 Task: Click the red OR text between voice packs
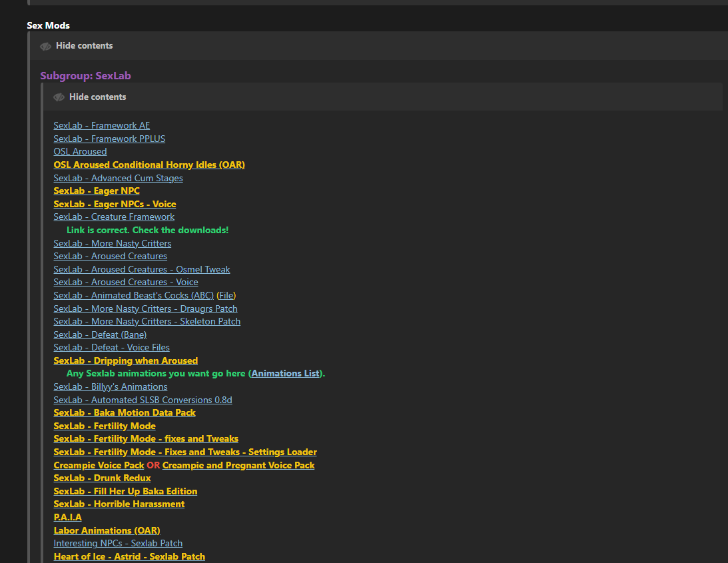[x=153, y=465]
